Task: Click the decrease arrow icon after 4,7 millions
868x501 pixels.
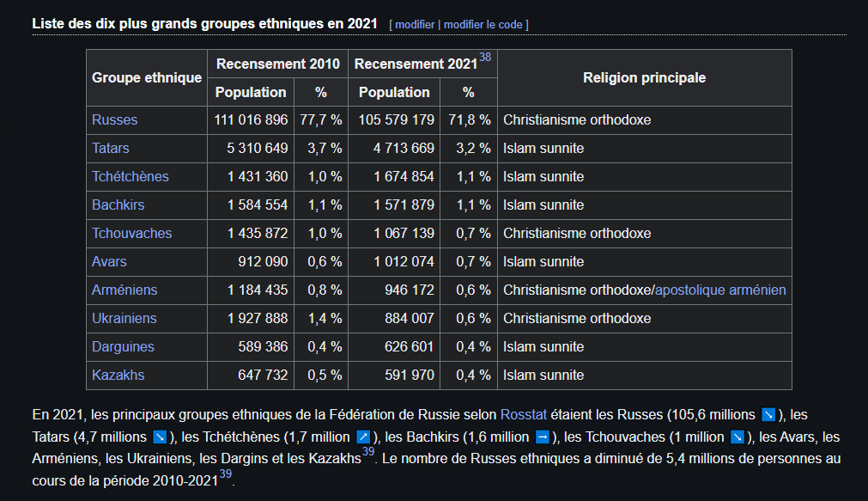Action: point(159,436)
